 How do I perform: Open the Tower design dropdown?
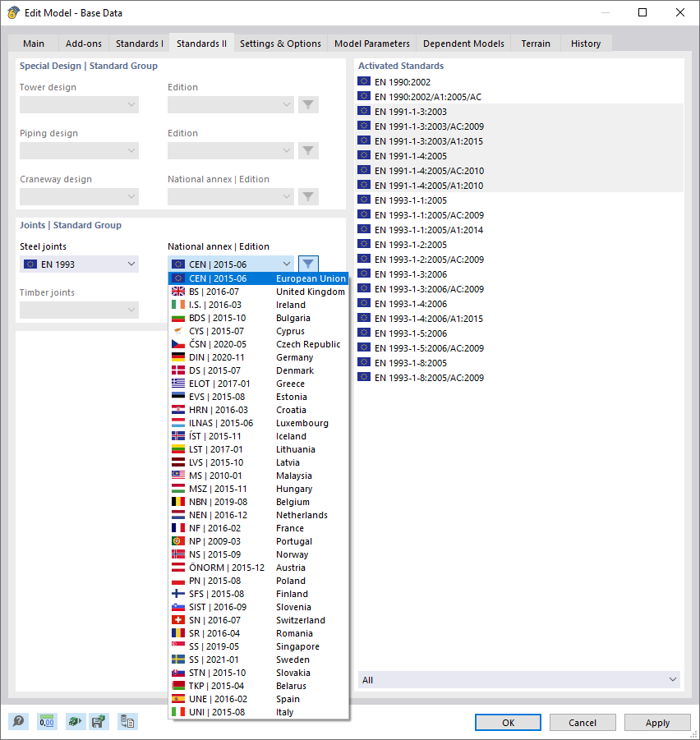tap(80, 105)
